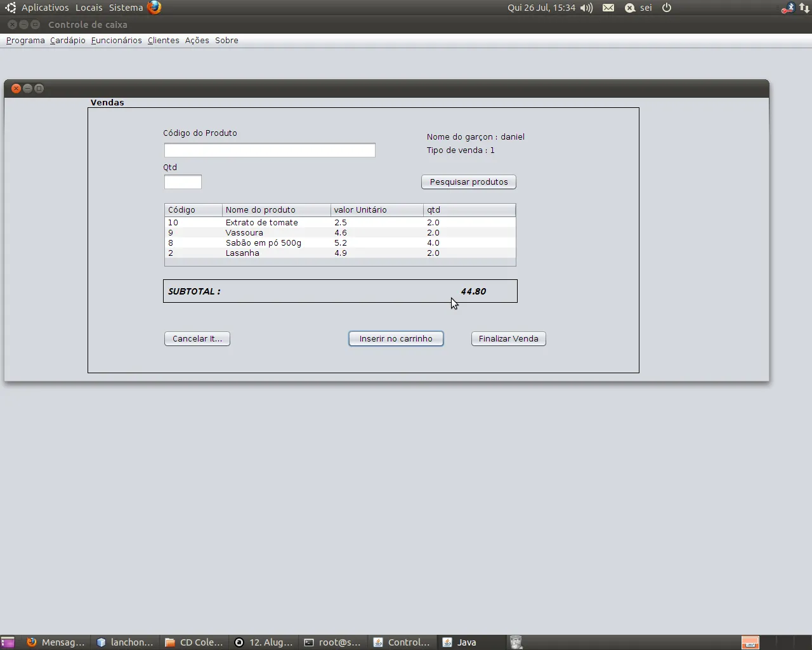Screen dimensions: 812x650
Task: Open the trash icon in bottom panel
Action: point(516,642)
